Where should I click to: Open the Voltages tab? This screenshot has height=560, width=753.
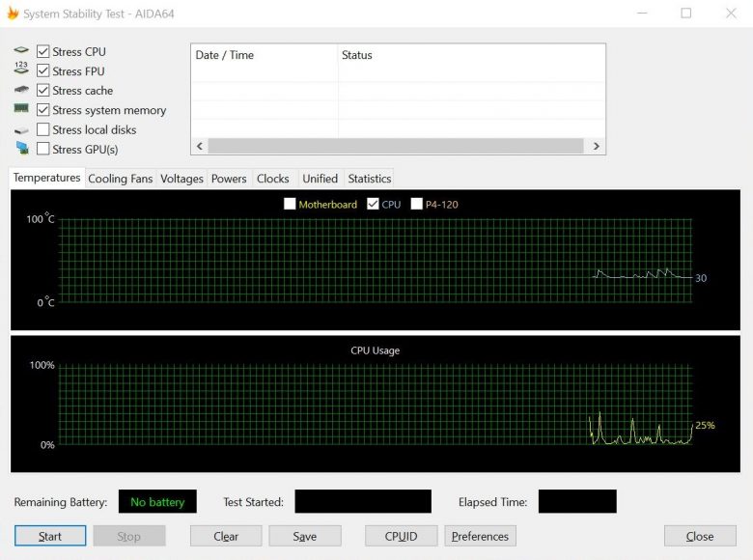(x=181, y=179)
